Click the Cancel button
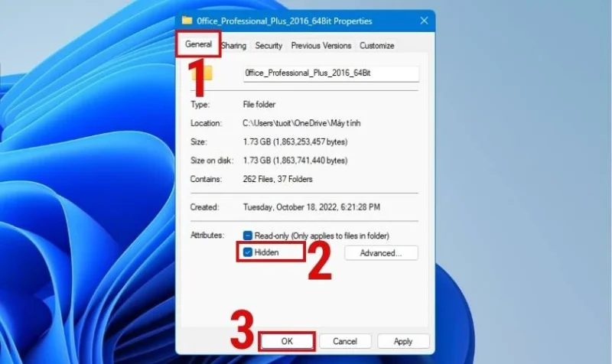The width and height of the screenshot is (612, 364). (x=345, y=341)
